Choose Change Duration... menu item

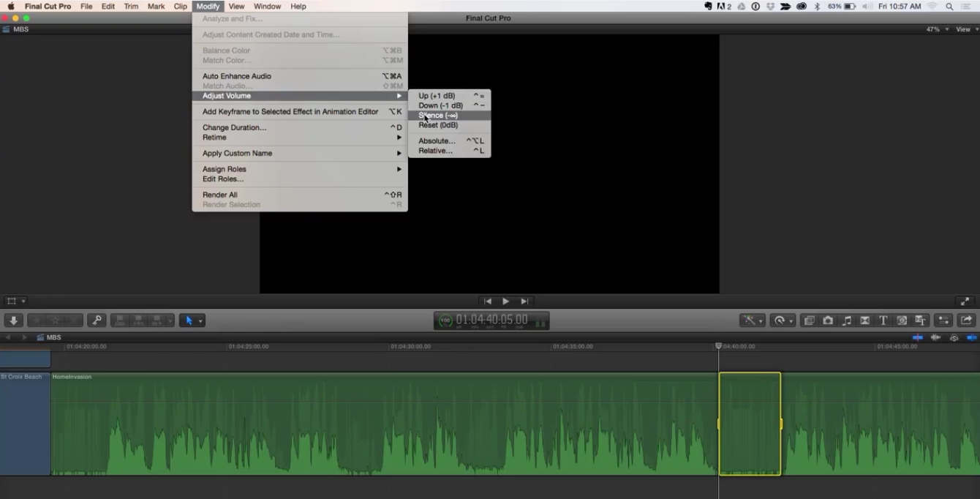[300, 127]
